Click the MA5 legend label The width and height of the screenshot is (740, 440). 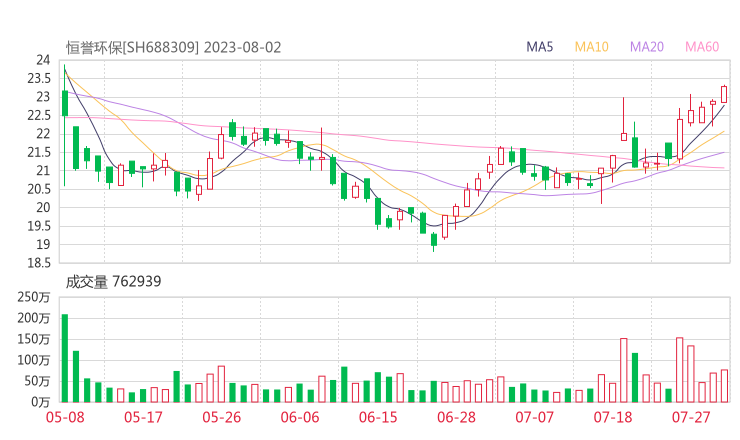coord(539,47)
